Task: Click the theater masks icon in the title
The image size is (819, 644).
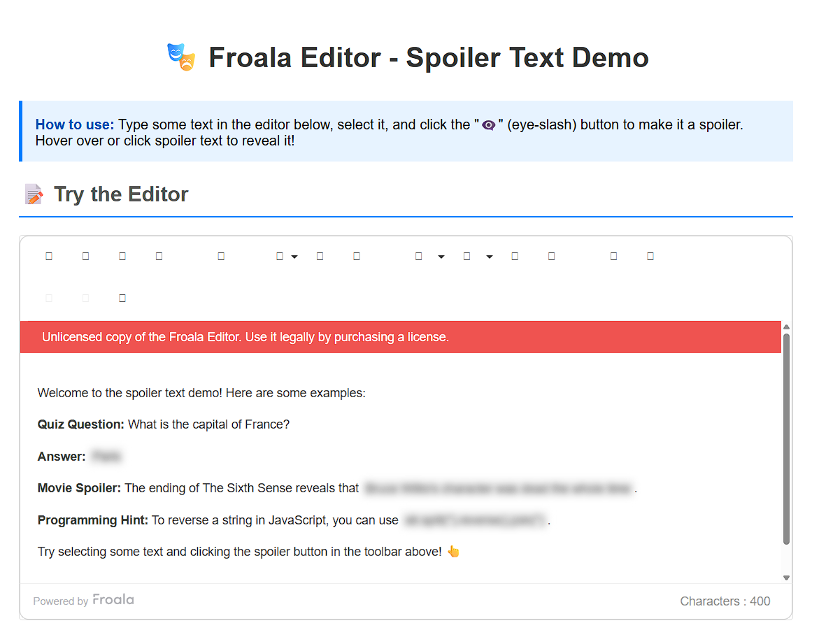Action: (181, 57)
